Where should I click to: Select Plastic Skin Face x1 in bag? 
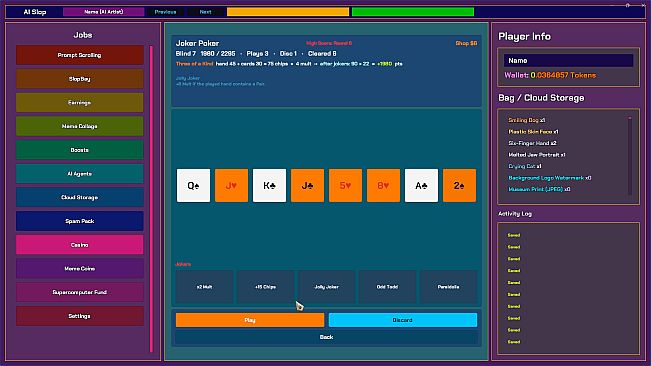[534, 132]
